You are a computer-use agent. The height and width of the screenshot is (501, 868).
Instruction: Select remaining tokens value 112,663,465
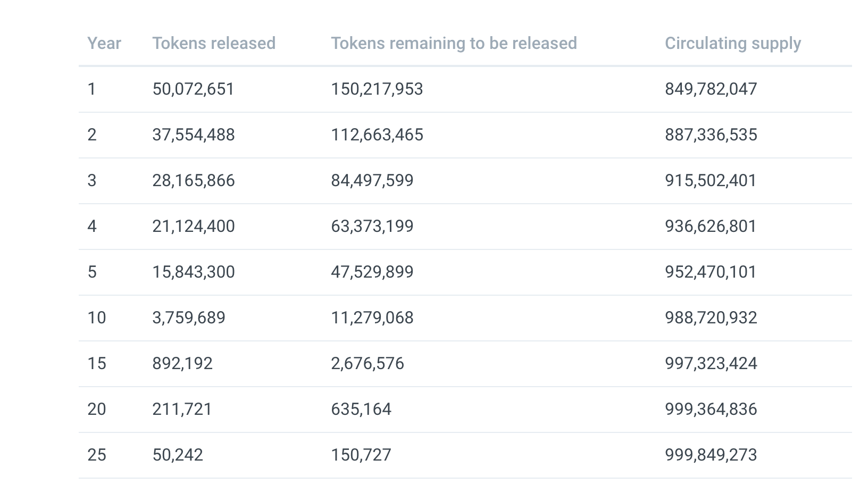(x=377, y=135)
